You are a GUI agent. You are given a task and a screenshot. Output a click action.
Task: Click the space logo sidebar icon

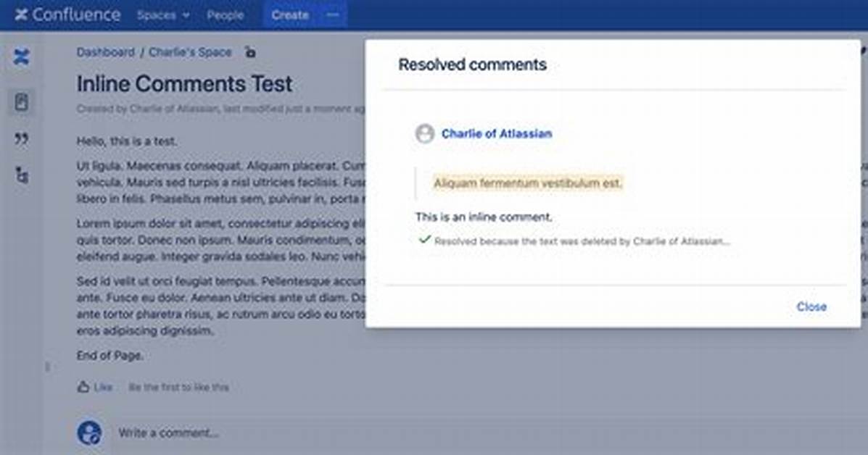point(22,57)
